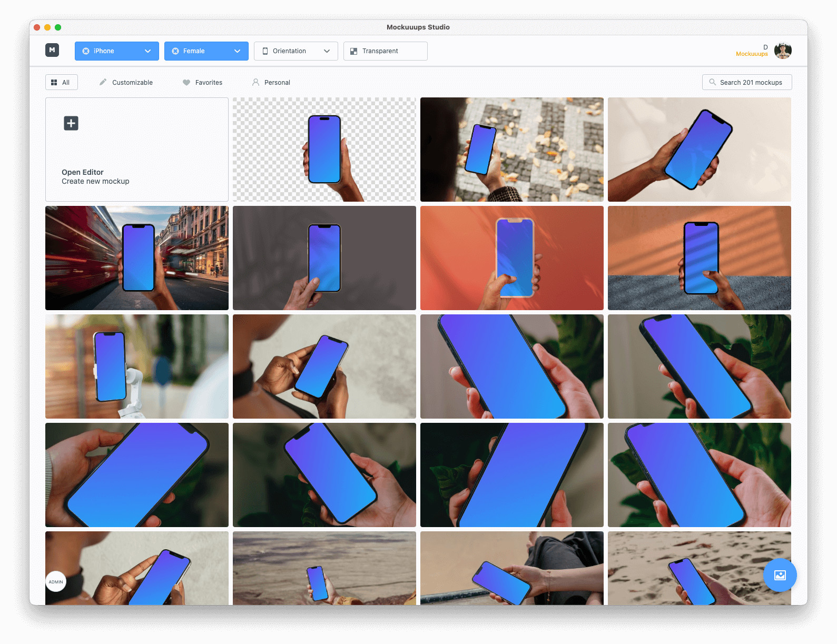Switch to the Personal tab
Screen dimensions: 837x644
point(271,82)
